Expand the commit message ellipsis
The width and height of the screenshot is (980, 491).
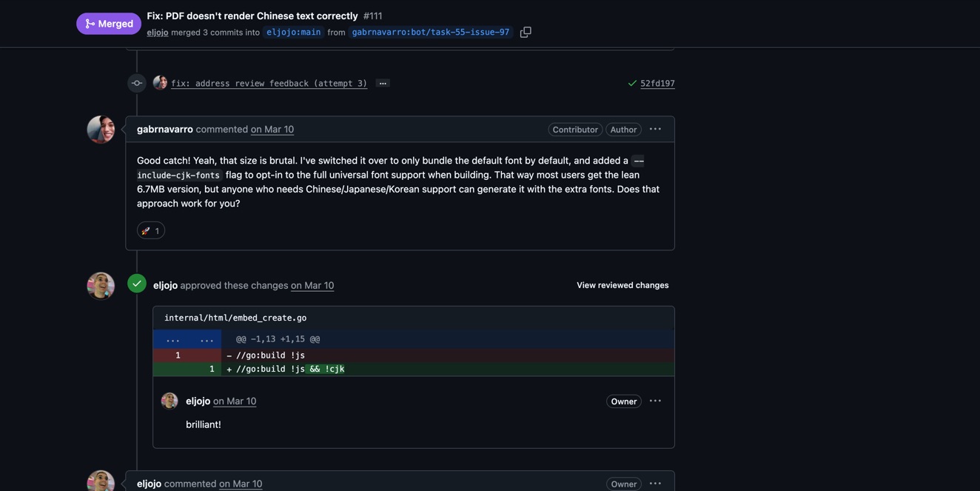pos(383,84)
